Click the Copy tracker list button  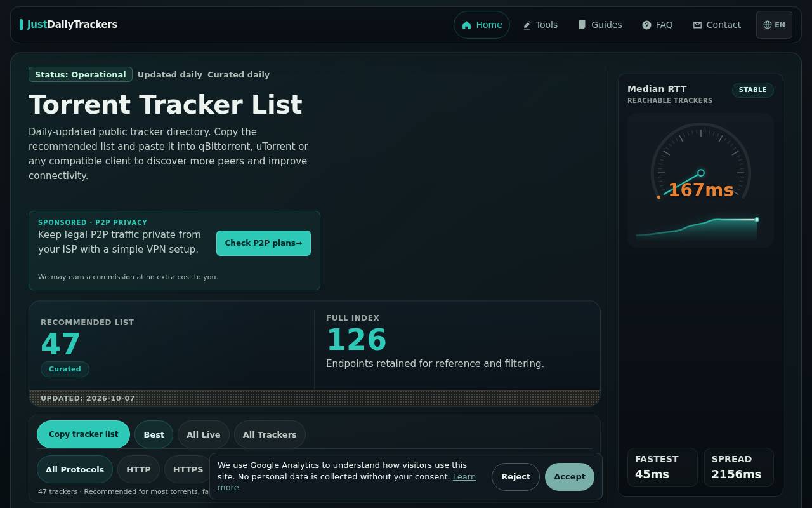(83, 434)
